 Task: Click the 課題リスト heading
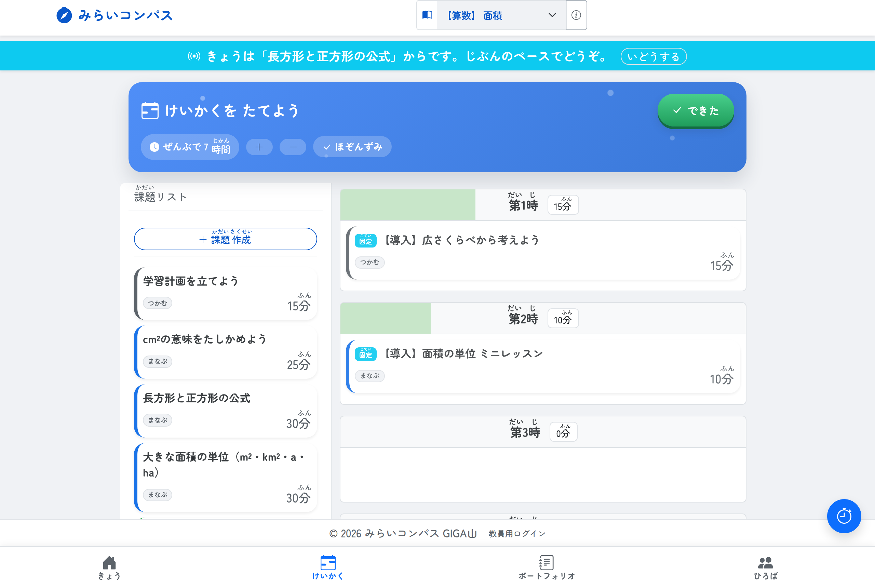pyautogui.click(x=160, y=194)
